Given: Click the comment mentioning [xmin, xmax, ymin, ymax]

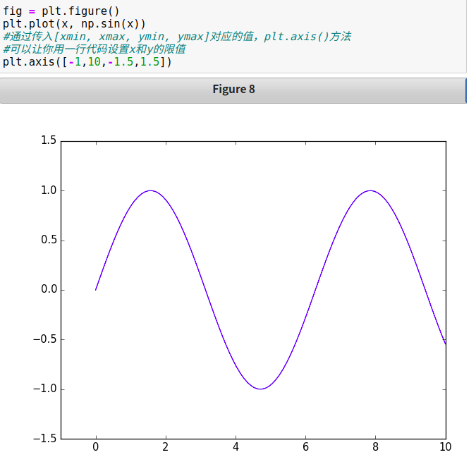Looking at the screenshot, I should (x=177, y=37).
